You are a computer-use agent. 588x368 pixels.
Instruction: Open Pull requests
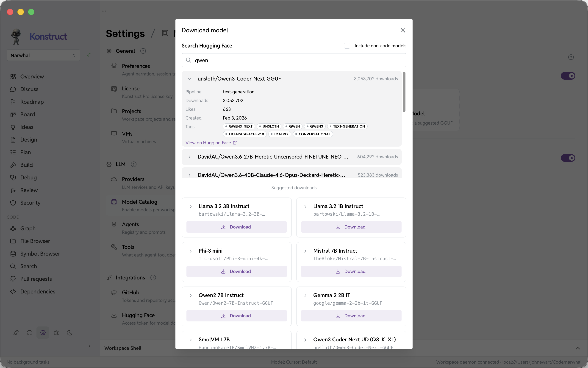point(36,279)
